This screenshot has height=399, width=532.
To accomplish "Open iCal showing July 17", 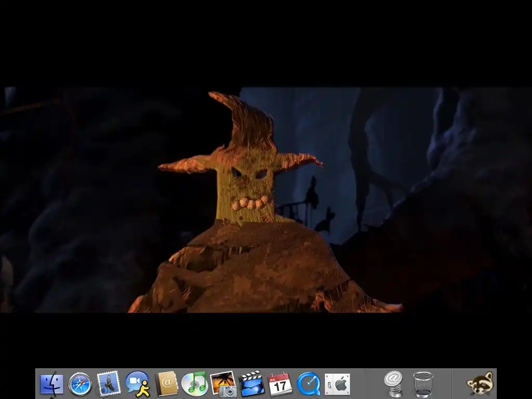I will coord(280,384).
